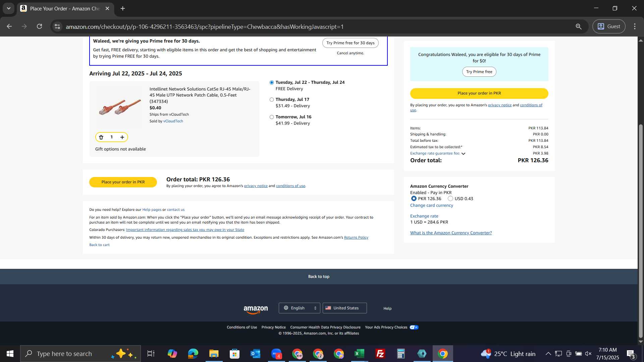This screenshot has width=644, height=362.
Task: Open What is the Amazon Currency Converter
Action: [451, 233]
